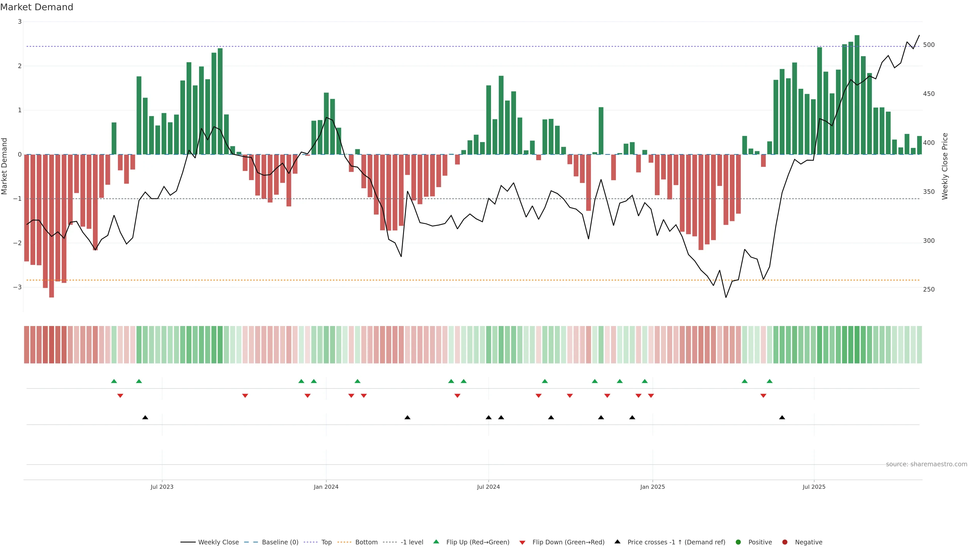
Task: Click the rightmost red Flip Down marker
Action: pyautogui.click(x=763, y=396)
